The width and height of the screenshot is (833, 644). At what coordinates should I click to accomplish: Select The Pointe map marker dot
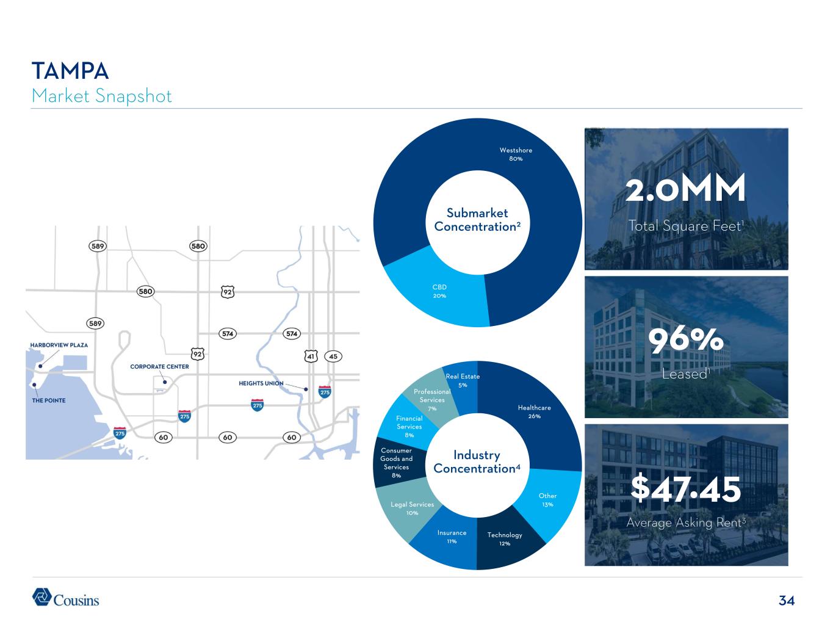point(34,385)
